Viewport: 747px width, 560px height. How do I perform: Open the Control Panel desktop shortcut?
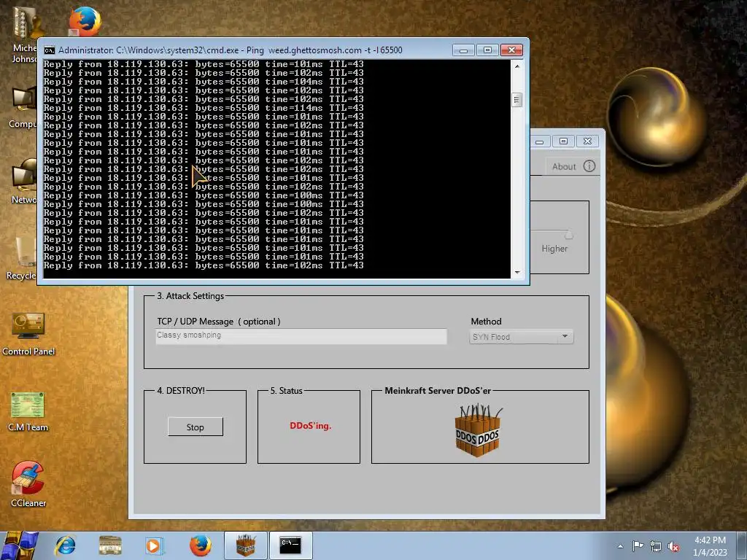pos(28,334)
